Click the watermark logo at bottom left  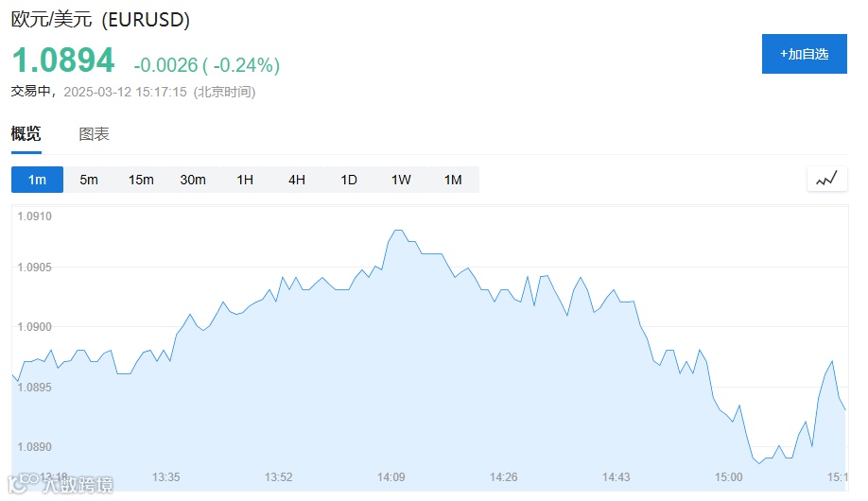[x=61, y=485]
